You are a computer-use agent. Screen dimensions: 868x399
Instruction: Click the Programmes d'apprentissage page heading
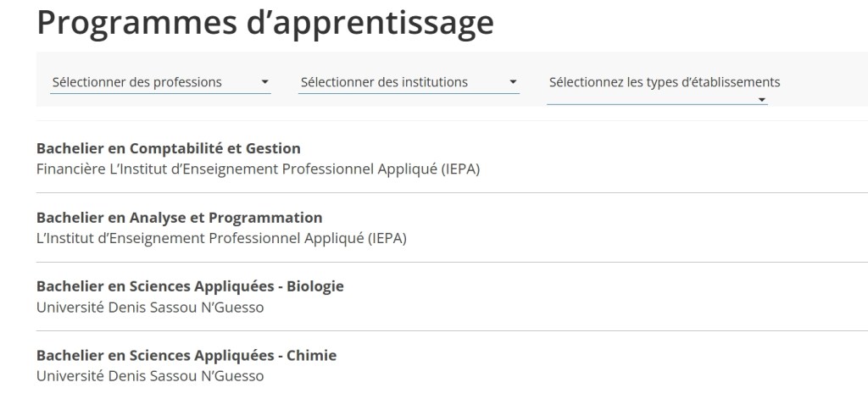(x=265, y=22)
